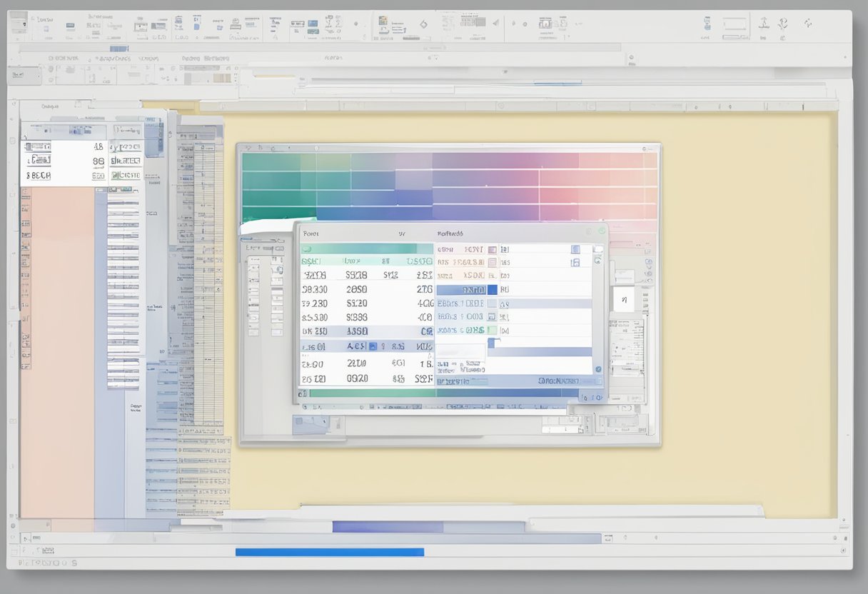Click the blue grid icon atop dialog's right column
This screenshot has width=868, height=594.
pos(575,249)
